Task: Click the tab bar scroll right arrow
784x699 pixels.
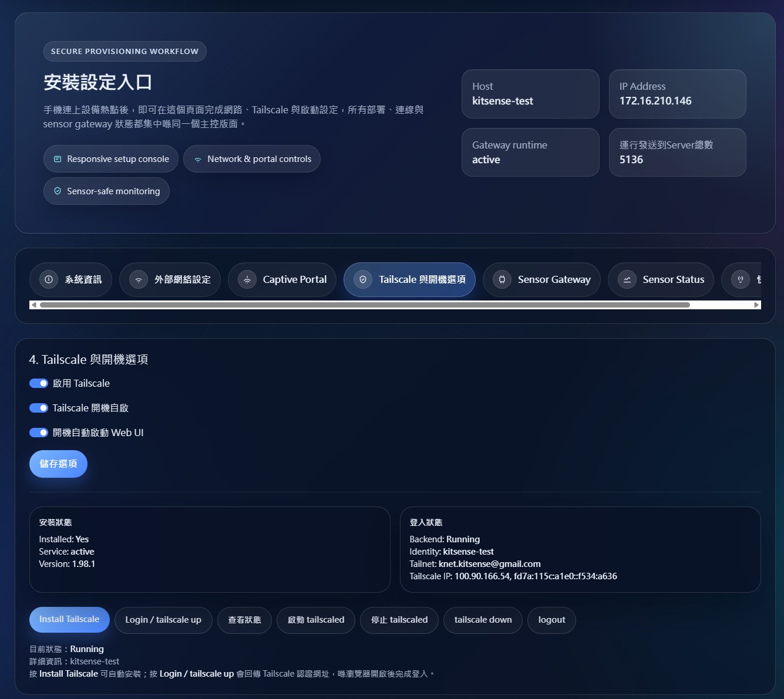Action: point(756,305)
